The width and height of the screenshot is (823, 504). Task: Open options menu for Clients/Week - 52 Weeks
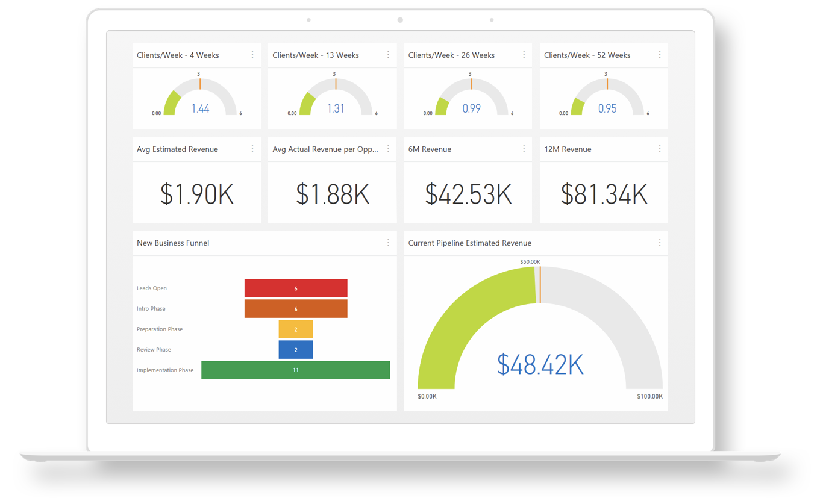point(660,55)
